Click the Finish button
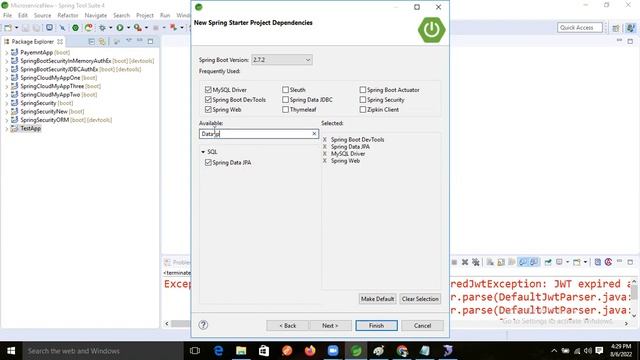This screenshot has width=640, height=360. pos(376,325)
